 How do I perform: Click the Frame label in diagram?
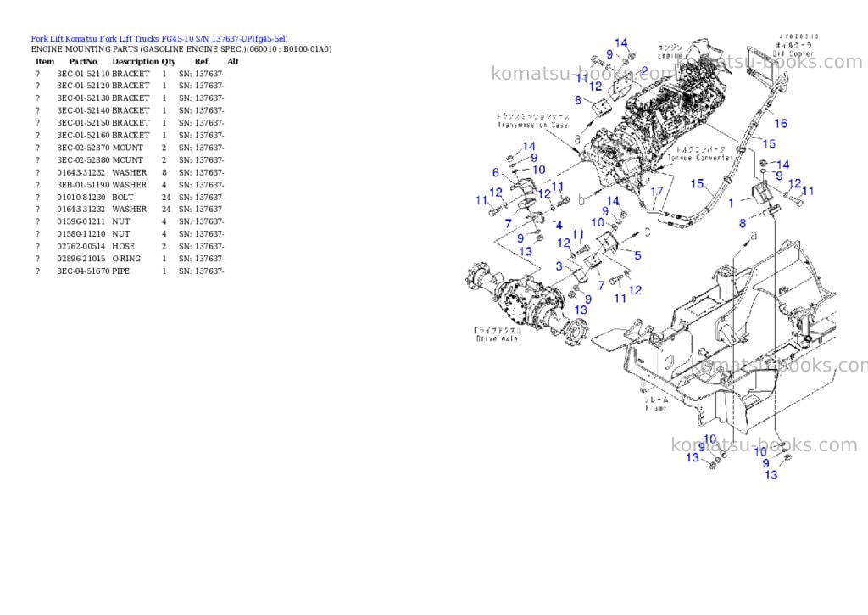655,408
